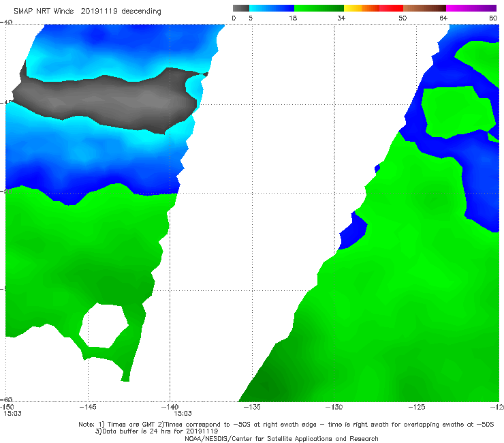
Task: Click the color scale label '64'
Action: pyautogui.click(x=443, y=18)
